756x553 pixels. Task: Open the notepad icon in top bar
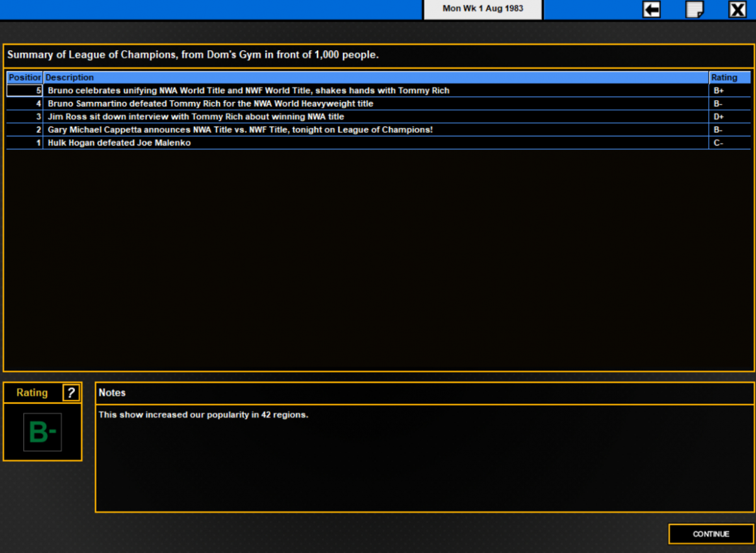click(x=695, y=9)
